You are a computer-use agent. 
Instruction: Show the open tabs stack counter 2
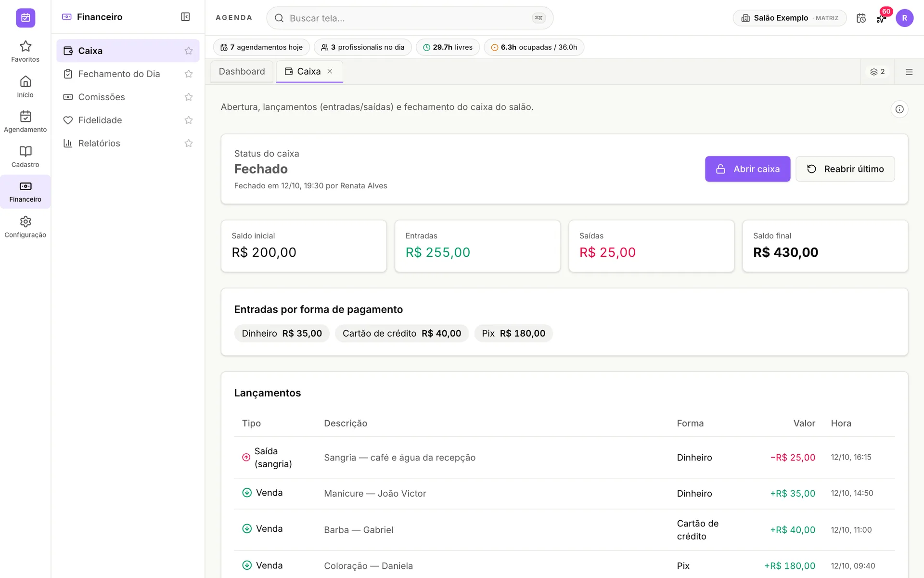[x=877, y=72]
